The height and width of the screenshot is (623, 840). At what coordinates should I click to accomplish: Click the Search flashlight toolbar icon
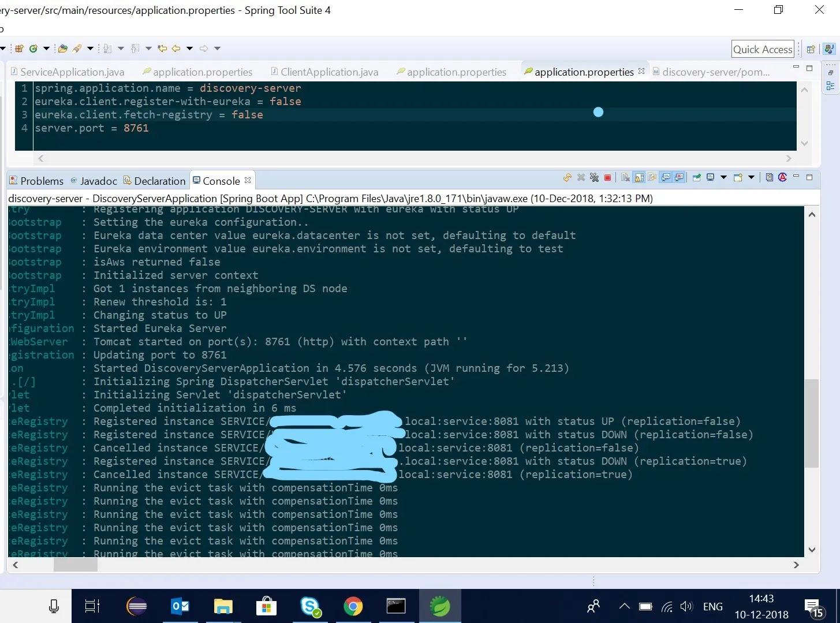(77, 49)
